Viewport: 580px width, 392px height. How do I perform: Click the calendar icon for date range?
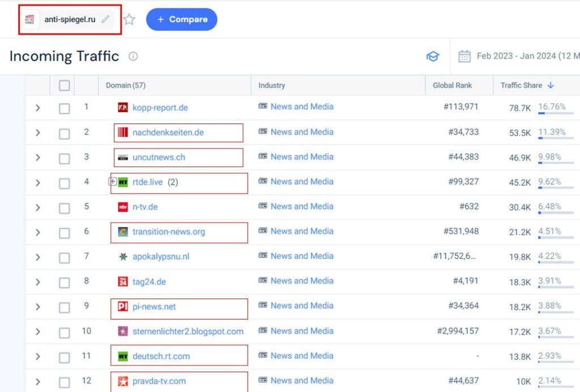point(464,57)
